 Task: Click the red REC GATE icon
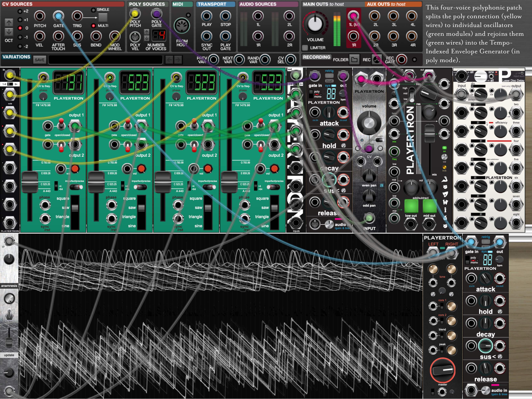(x=402, y=60)
